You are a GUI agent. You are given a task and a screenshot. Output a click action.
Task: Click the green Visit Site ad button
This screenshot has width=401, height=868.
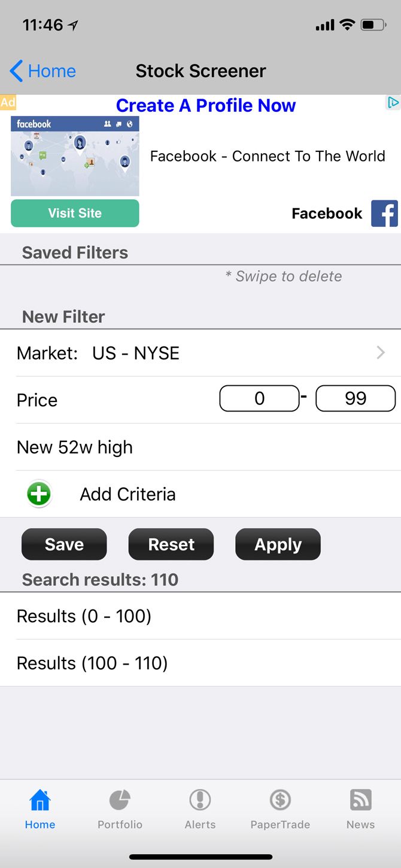click(75, 214)
